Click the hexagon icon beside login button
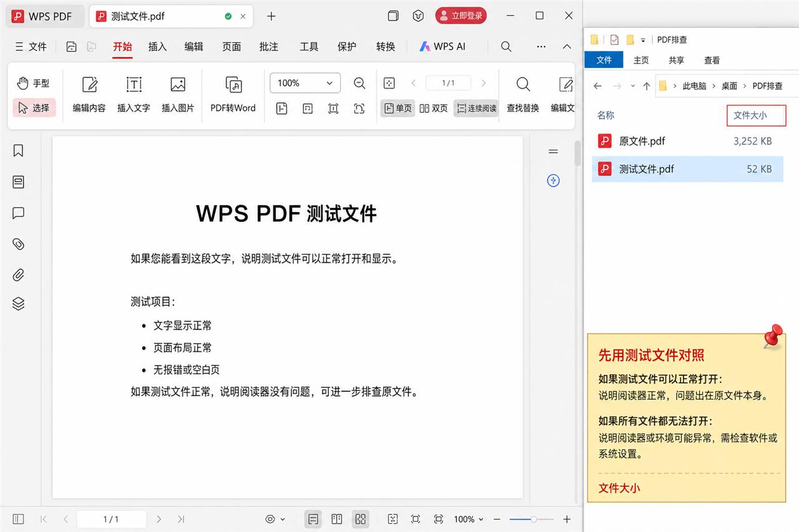Screen dimensions: 799x532 tap(419, 16)
